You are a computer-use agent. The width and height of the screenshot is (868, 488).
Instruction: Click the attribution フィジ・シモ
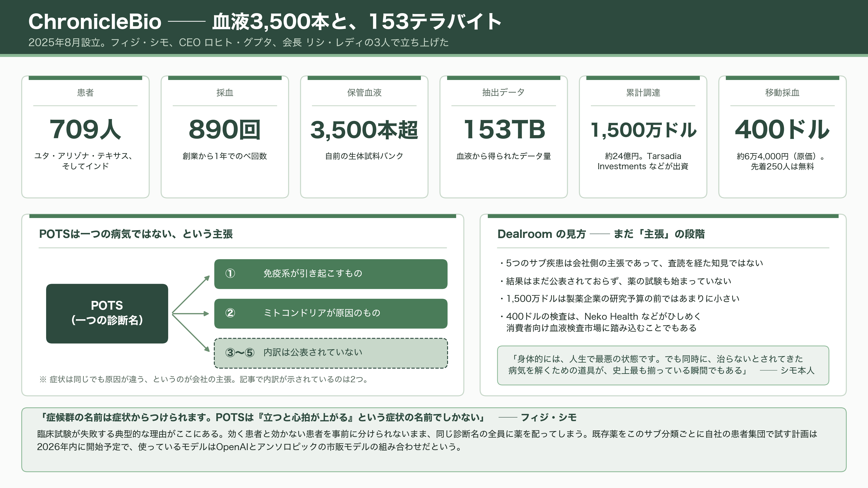point(549,417)
